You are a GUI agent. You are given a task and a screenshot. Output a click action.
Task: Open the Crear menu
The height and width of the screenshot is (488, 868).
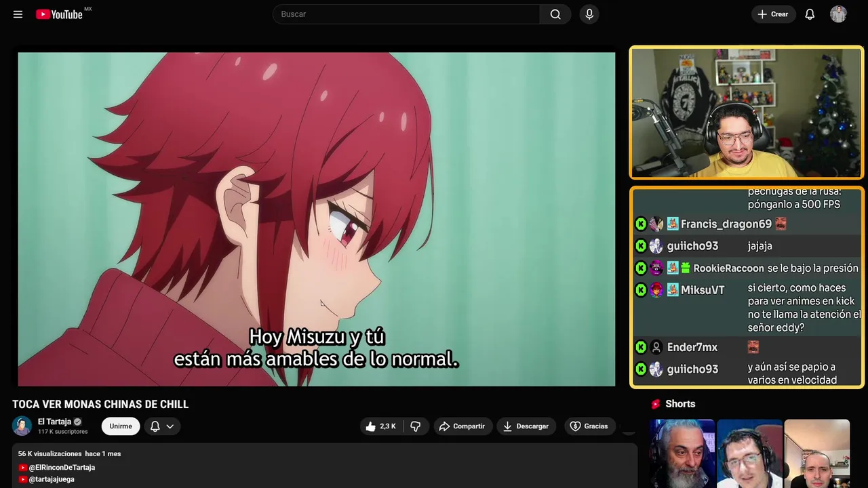773,14
